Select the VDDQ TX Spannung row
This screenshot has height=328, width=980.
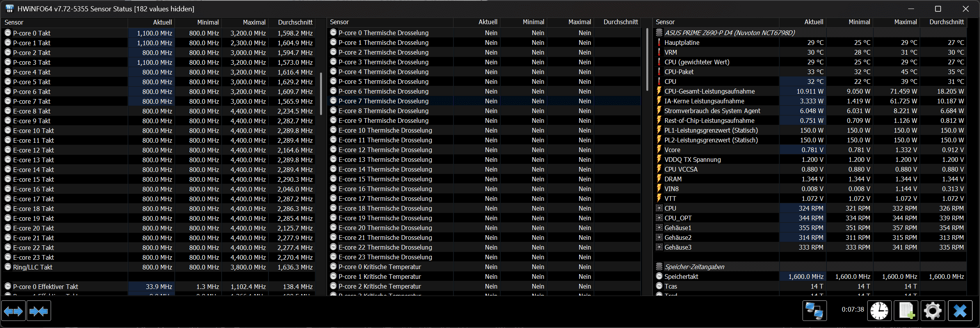pyautogui.click(x=810, y=160)
